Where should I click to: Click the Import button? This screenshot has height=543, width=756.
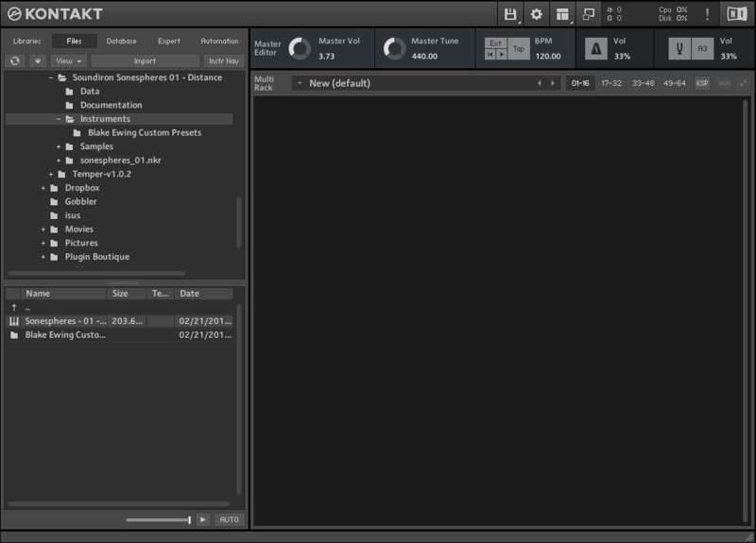click(145, 61)
